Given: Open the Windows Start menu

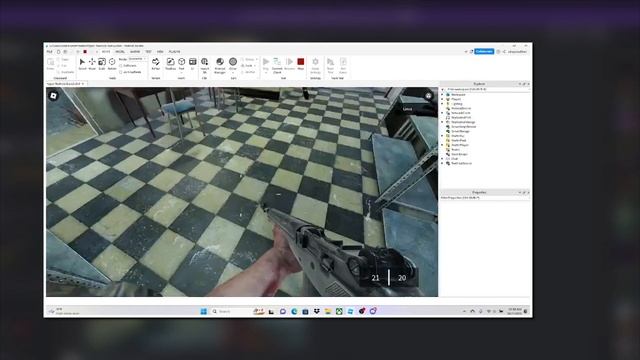Looking at the screenshot, I should coord(203,311).
